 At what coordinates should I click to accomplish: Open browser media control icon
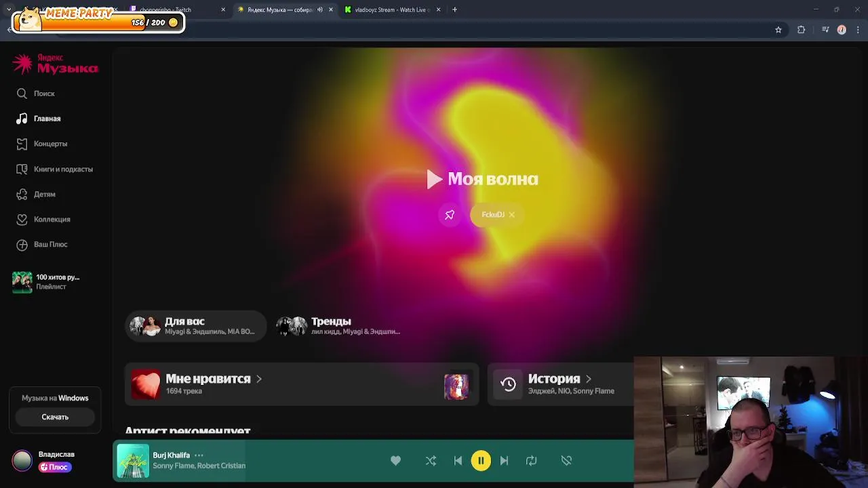pos(825,30)
